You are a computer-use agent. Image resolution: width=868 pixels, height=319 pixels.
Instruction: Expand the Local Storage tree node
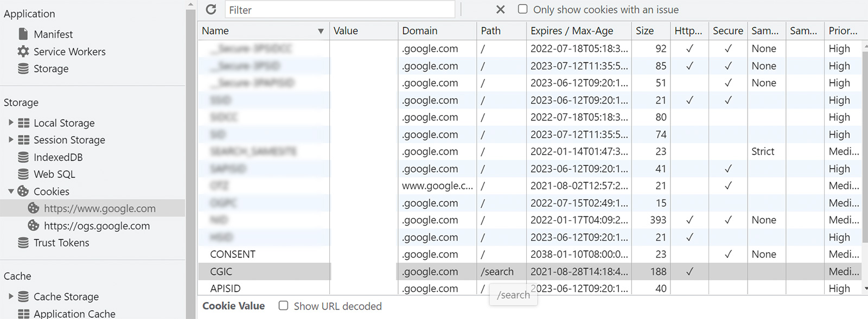coord(11,123)
